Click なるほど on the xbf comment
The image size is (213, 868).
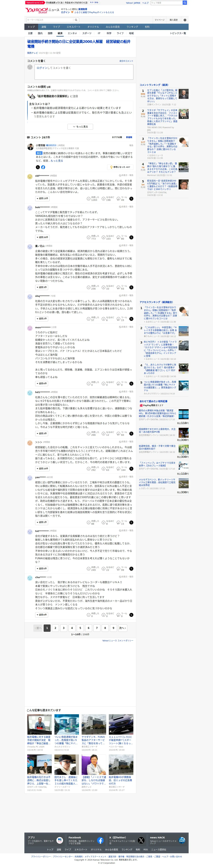click(108, 198)
